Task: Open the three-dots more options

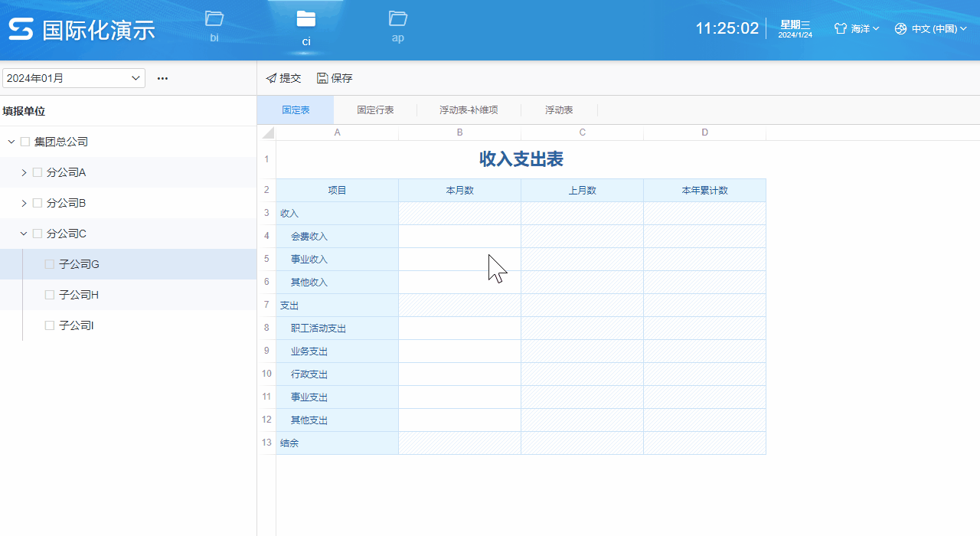Action: (162, 78)
